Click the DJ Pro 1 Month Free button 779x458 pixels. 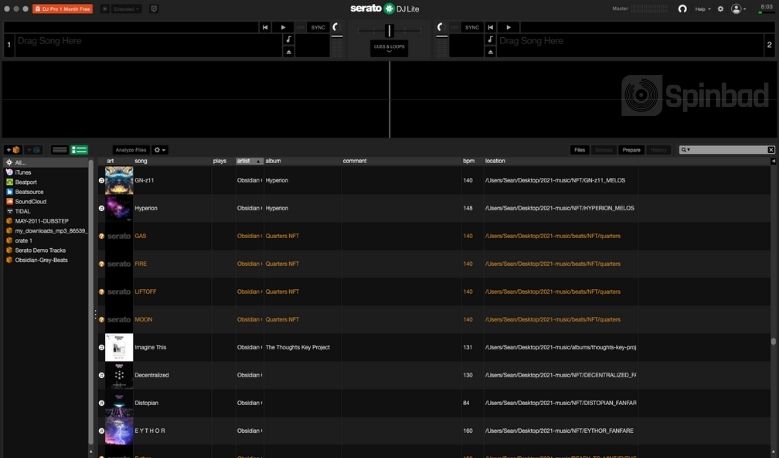coord(63,9)
